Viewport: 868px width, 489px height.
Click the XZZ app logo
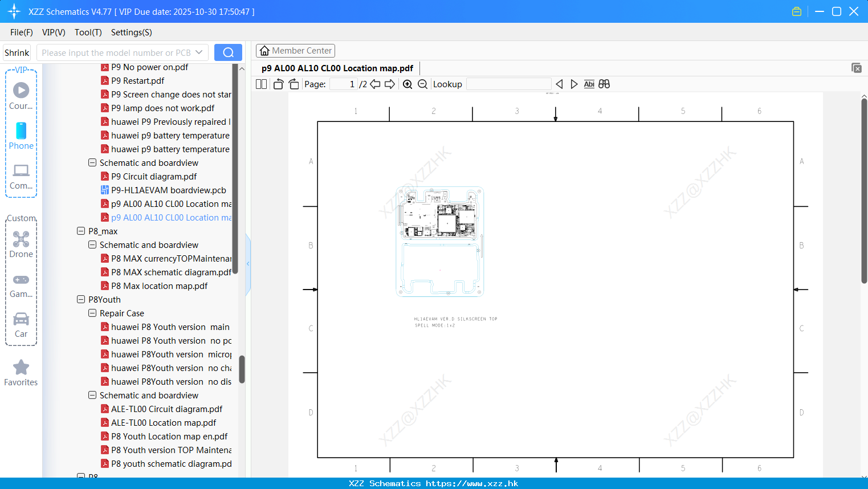14,11
